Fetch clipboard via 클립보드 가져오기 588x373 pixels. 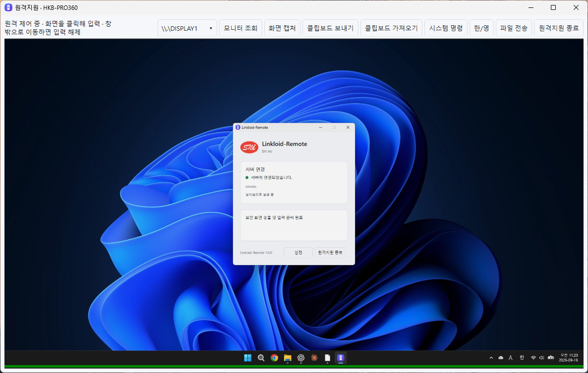click(x=391, y=28)
